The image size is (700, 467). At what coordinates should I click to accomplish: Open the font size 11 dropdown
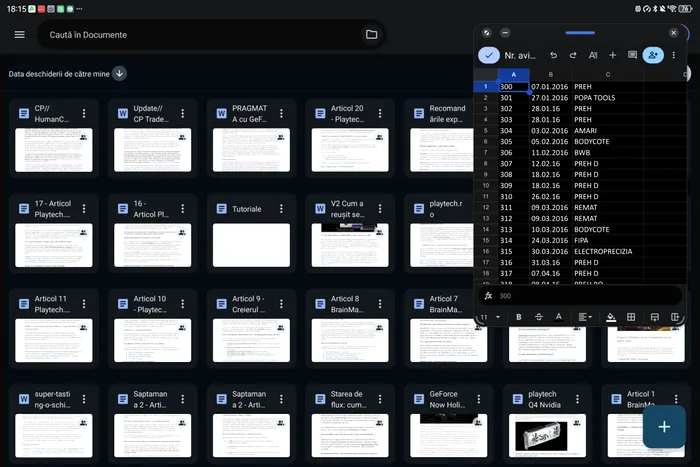click(x=490, y=317)
